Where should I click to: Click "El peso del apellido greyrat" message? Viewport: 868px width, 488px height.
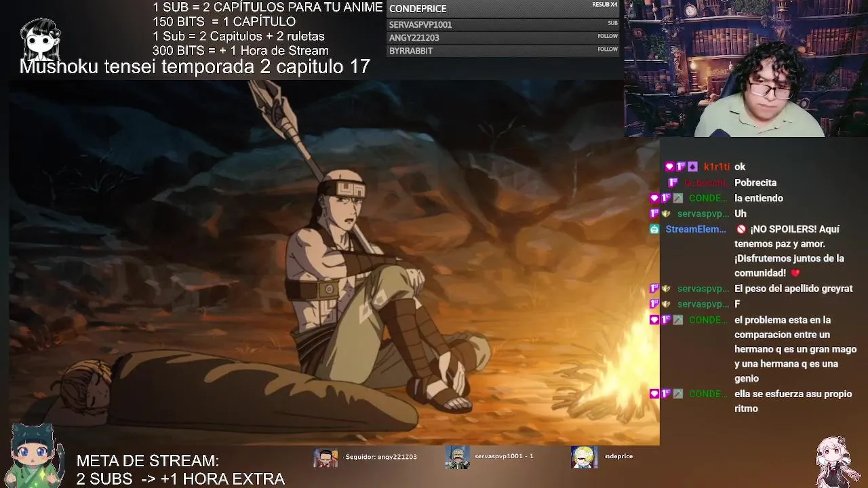tap(793, 289)
